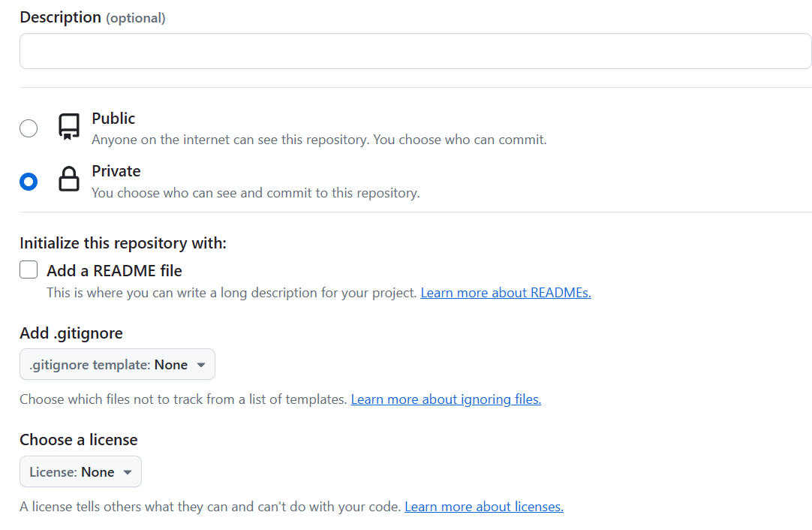The width and height of the screenshot is (812, 530).
Task: Click the 'Anyone on the internet' description text
Action: pyautogui.click(x=319, y=140)
